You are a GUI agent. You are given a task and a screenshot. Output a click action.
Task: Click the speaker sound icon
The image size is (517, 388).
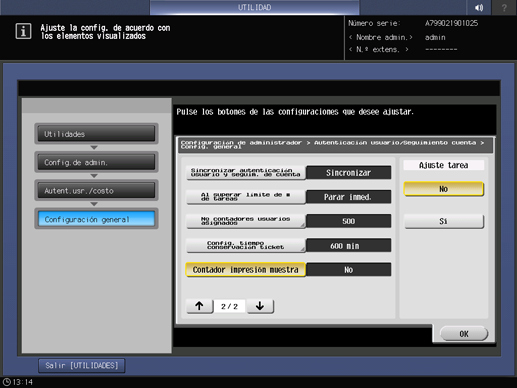[x=479, y=7]
